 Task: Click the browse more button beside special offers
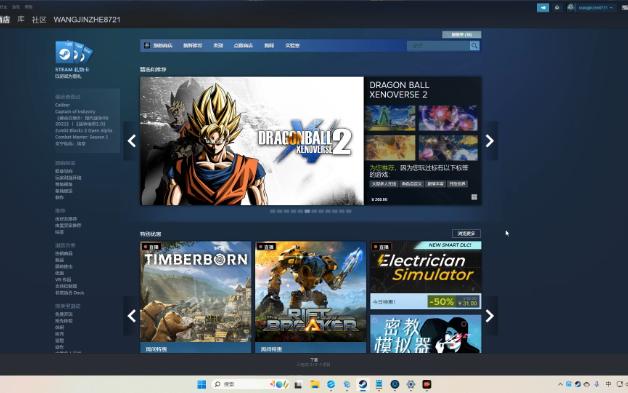tap(466, 234)
